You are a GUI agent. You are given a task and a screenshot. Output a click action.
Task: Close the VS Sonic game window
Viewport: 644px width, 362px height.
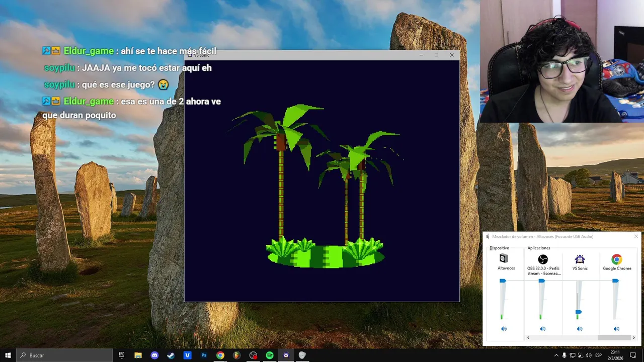[451, 55]
